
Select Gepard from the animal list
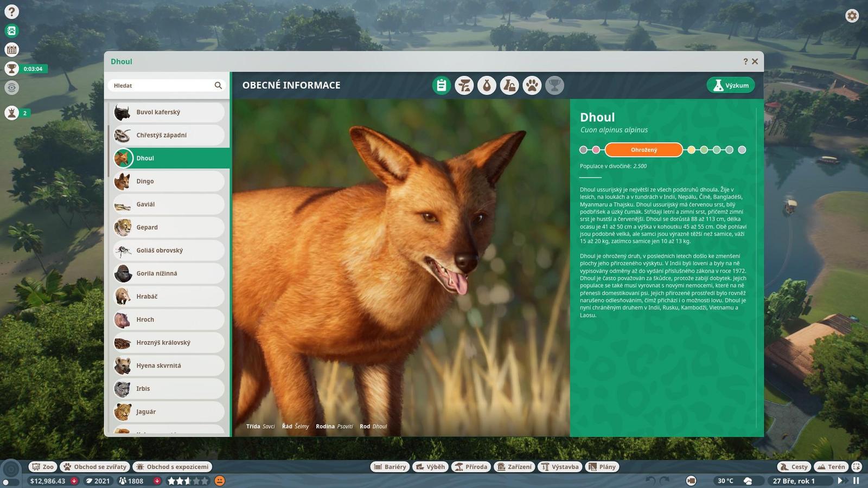[x=169, y=228]
